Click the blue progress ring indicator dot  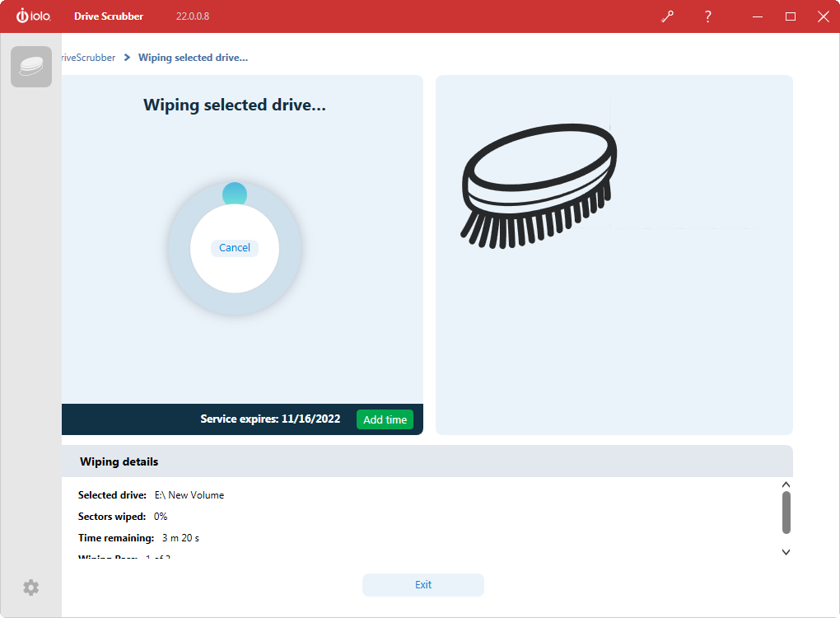235,194
